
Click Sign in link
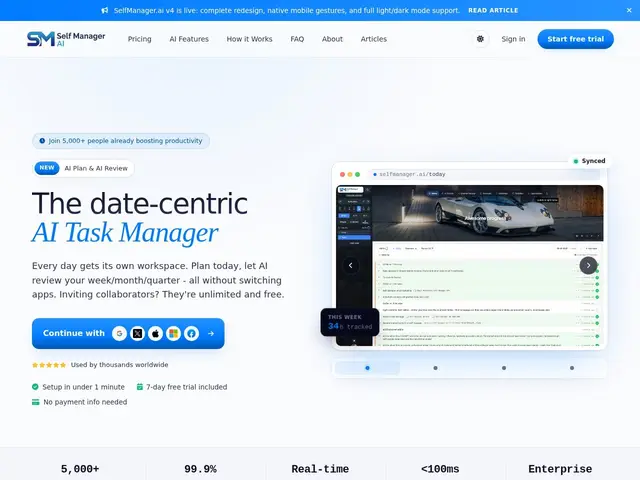[513, 39]
